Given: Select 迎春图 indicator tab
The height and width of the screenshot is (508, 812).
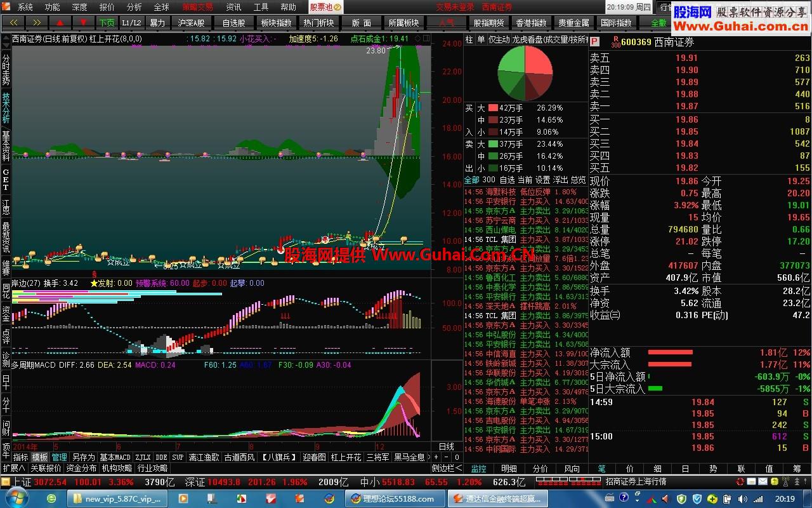Looking at the screenshot, I should tap(314, 457).
